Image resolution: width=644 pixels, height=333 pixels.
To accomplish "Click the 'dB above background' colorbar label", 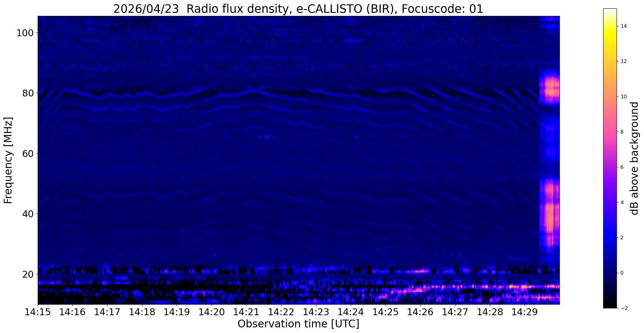I will [634, 158].
